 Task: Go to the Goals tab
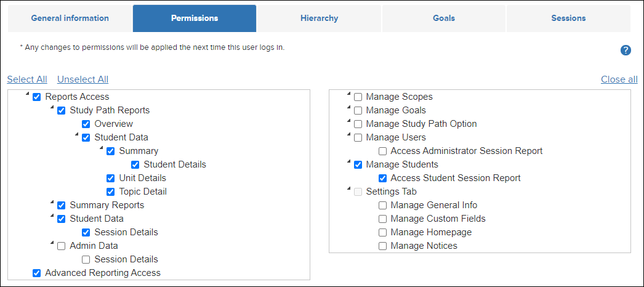443,18
